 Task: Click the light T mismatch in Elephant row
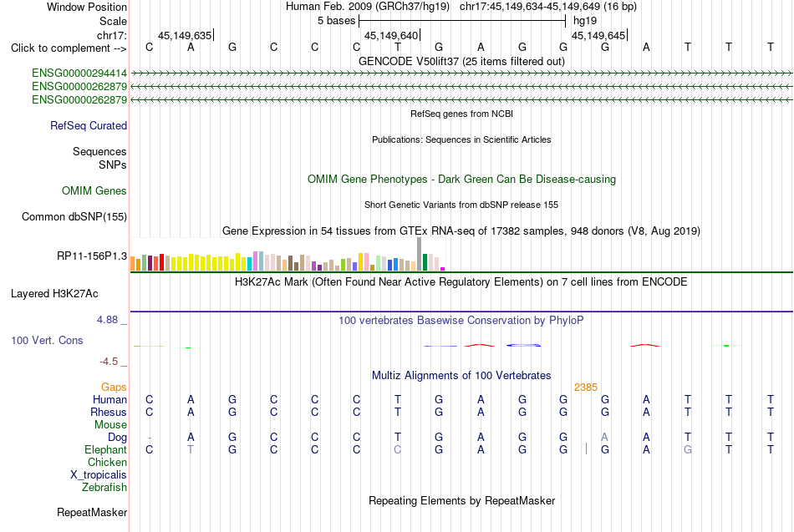click(191, 449)
